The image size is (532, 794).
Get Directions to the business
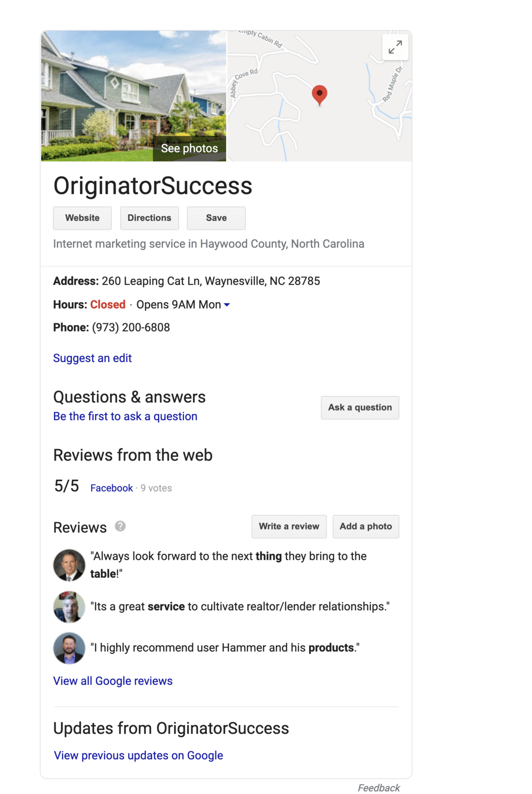click(x=149, y=218)
